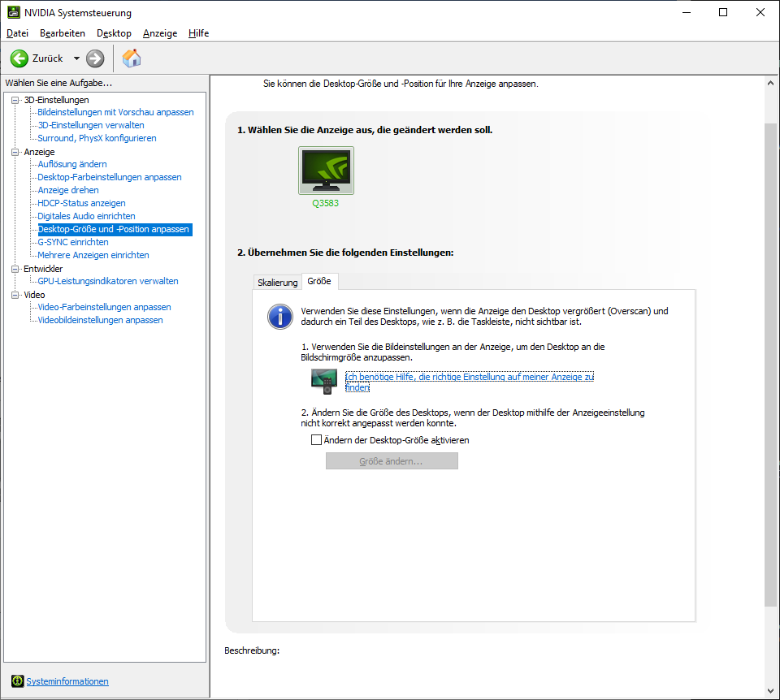The image size is (780, 700).
Task: Open HDCP-Status anzeigen
Action: (81, 203)
